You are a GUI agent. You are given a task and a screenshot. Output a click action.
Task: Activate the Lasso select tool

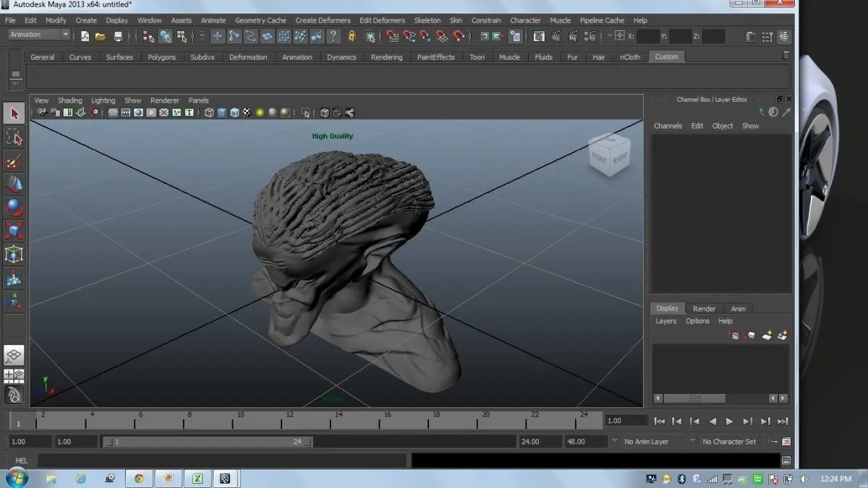14,137
